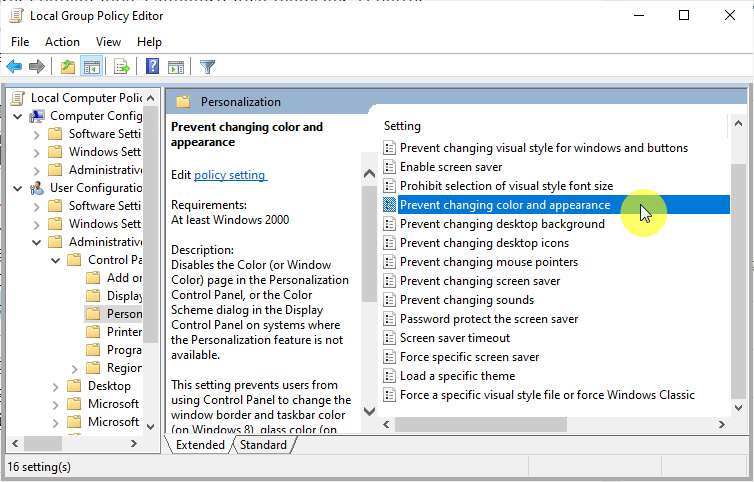Switch to the Standard tab

click(x=263, y=445)
